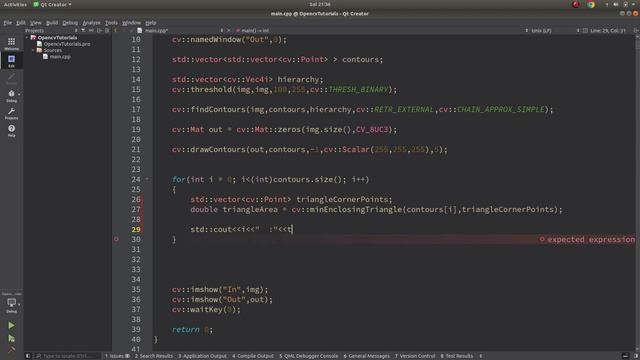Start debugging with the debug-run button

click(x=11, y=338)
